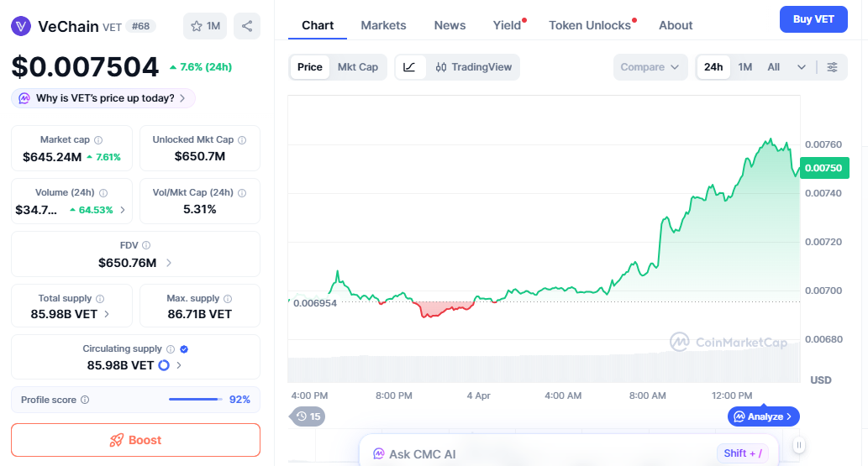Select the Price chart toggle
The width and height of the screenshot is (868, 466).
(x=309, y=67)
